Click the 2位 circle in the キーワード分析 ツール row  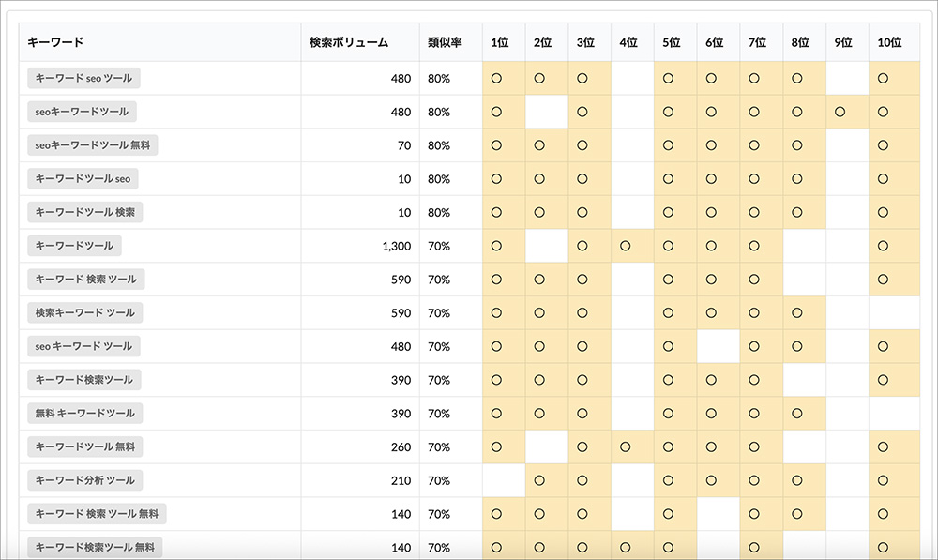click(539, 480)
